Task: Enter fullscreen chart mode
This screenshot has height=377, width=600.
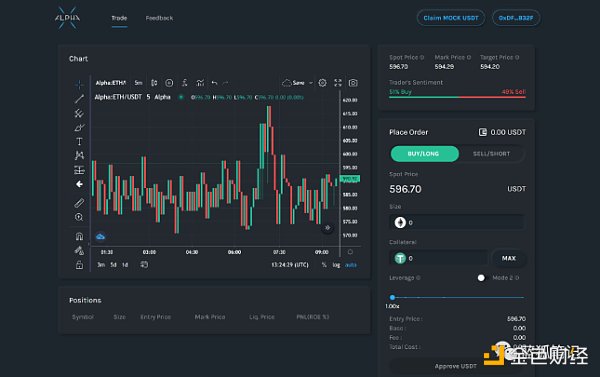Action: click(338, 83)
